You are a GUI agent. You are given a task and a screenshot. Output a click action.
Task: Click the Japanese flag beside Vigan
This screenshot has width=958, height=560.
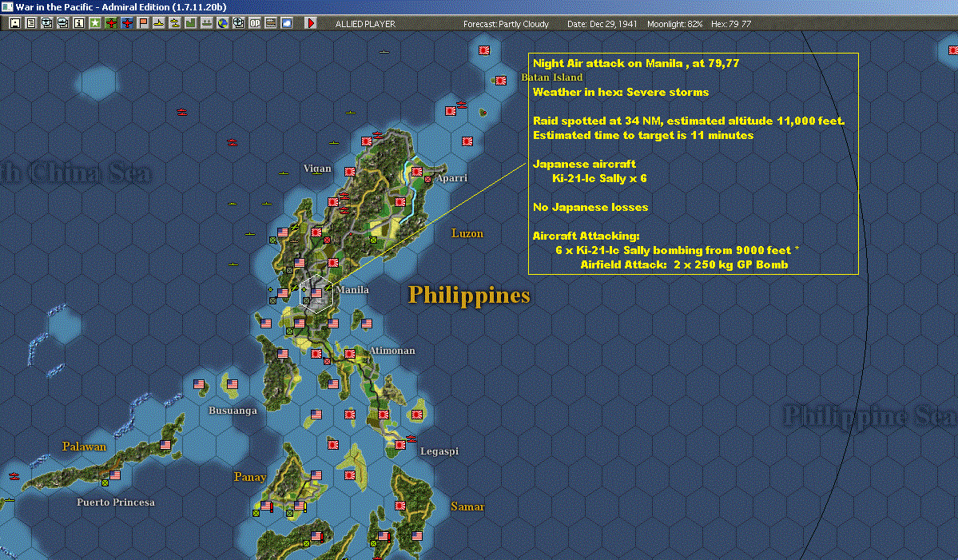(349, 172)
